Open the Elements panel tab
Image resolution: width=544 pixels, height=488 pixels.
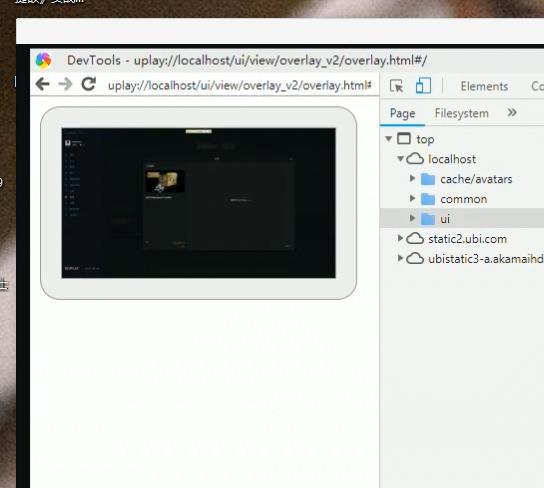[484, 86]
